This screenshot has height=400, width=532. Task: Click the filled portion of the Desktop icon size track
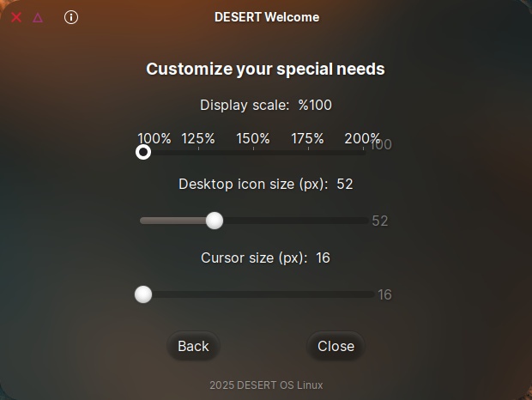point(174,221)
